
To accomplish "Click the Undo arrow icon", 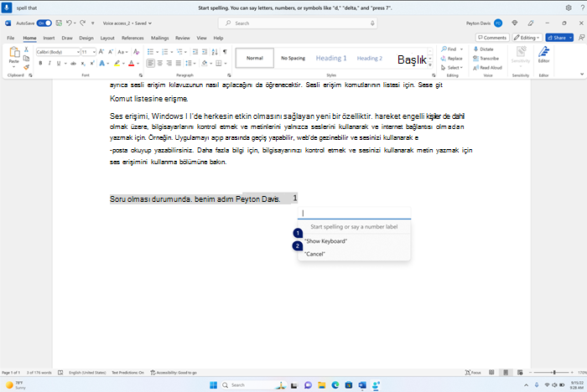I will pyautogui.click(x=69, y=23).
